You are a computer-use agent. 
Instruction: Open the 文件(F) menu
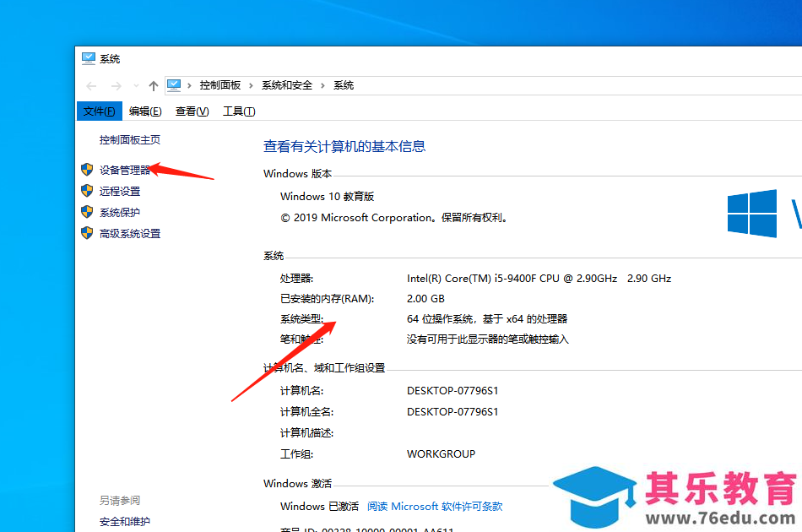coord(100,111)
